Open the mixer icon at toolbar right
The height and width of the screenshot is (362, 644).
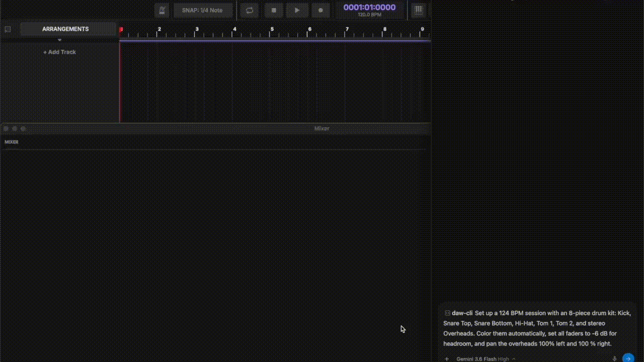pyautogui.click(x=418, y=10)
